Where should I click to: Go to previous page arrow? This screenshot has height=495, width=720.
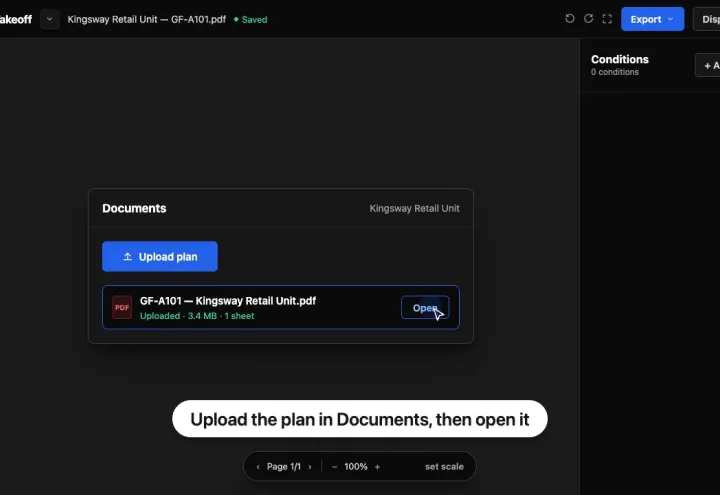click(258, 467)
